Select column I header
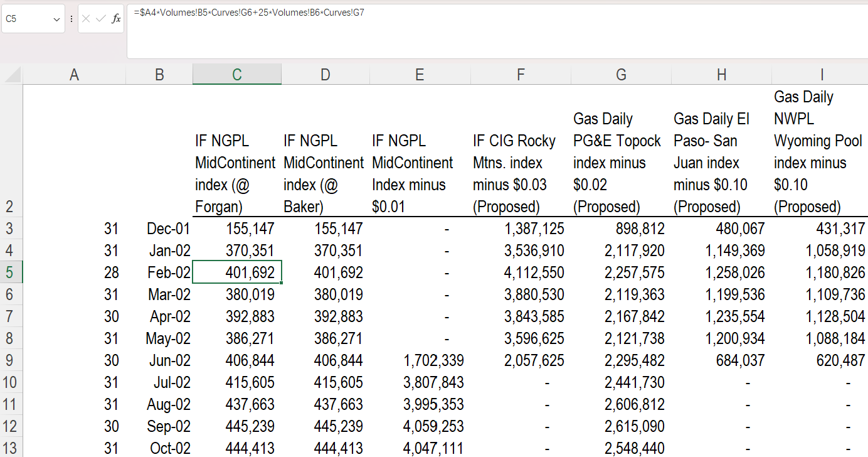 pos(822,75)
